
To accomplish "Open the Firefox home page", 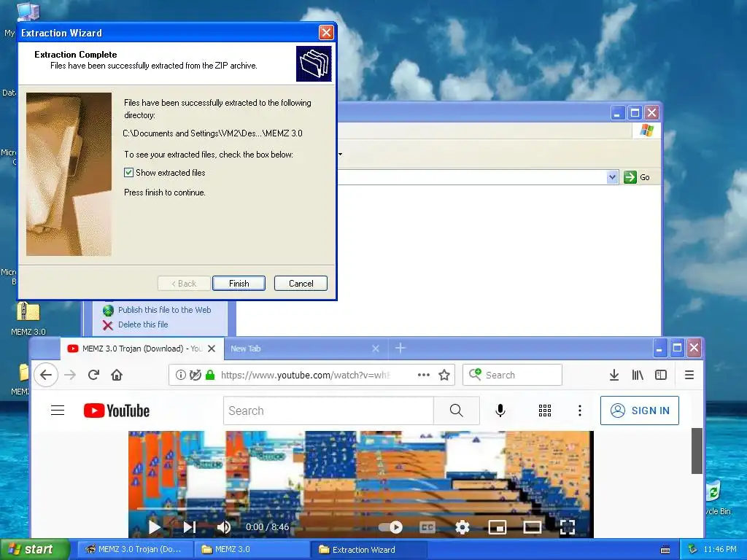I will click(117, 375).
